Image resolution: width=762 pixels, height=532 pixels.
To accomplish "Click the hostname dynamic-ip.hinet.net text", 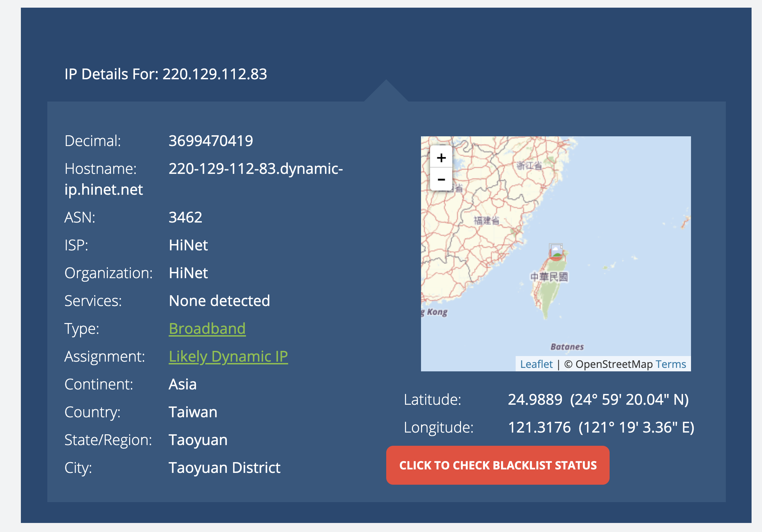I will coord(256,169).
